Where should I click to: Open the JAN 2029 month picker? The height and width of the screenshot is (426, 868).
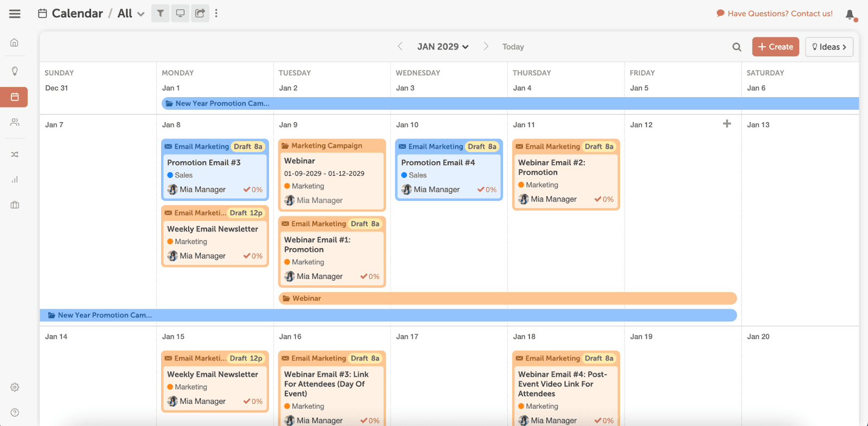(x=443, y=47)
